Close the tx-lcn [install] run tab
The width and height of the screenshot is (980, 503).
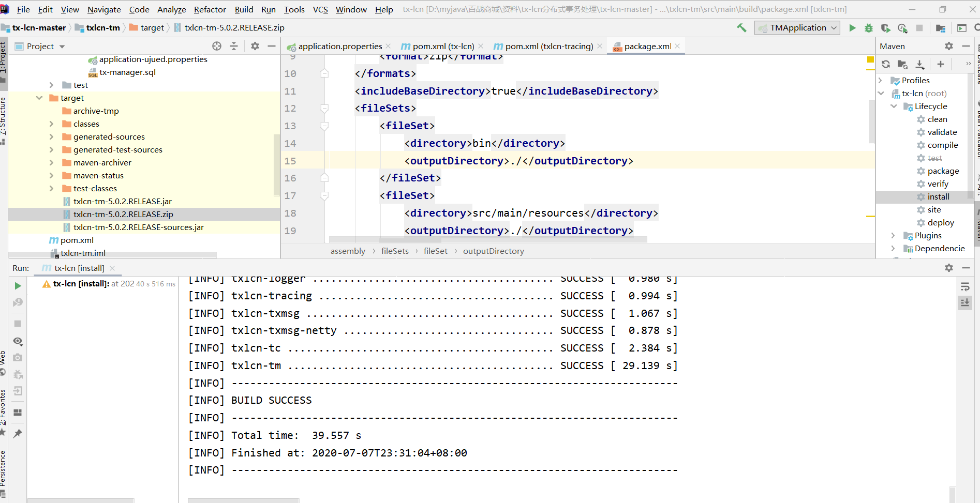tap(112, 268)
